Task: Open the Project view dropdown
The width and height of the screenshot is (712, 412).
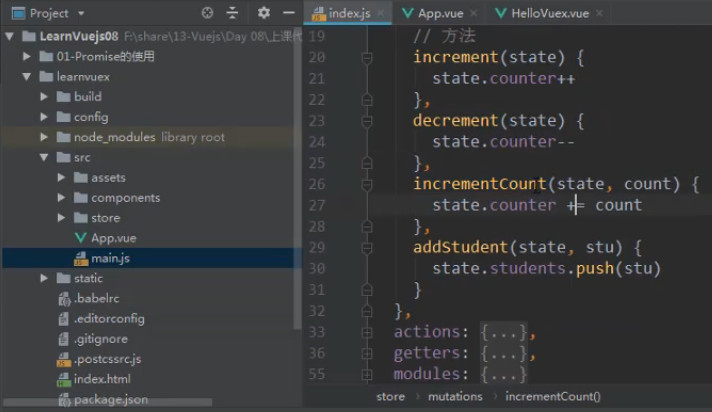Action: [81, 13]
